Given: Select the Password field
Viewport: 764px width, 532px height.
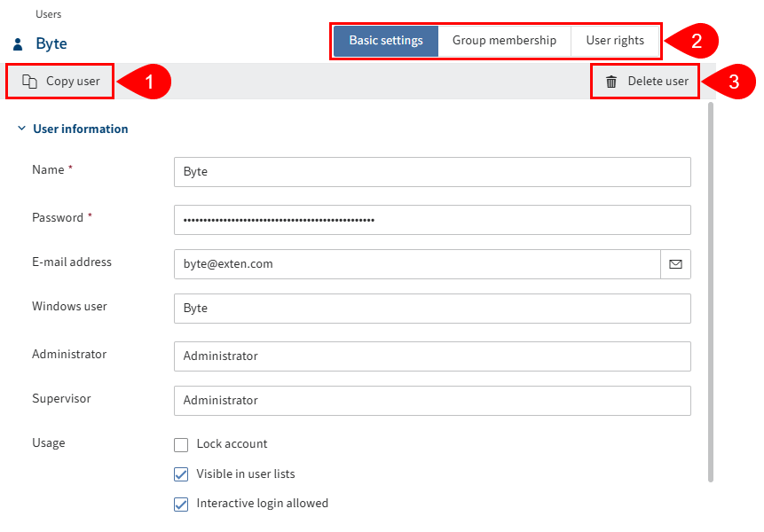Looking at the screenshot, I should (432, 219).
